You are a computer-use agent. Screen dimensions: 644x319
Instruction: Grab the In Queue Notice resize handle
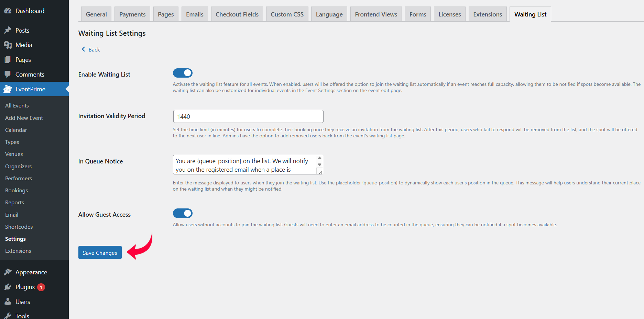[x=320, y=172]
